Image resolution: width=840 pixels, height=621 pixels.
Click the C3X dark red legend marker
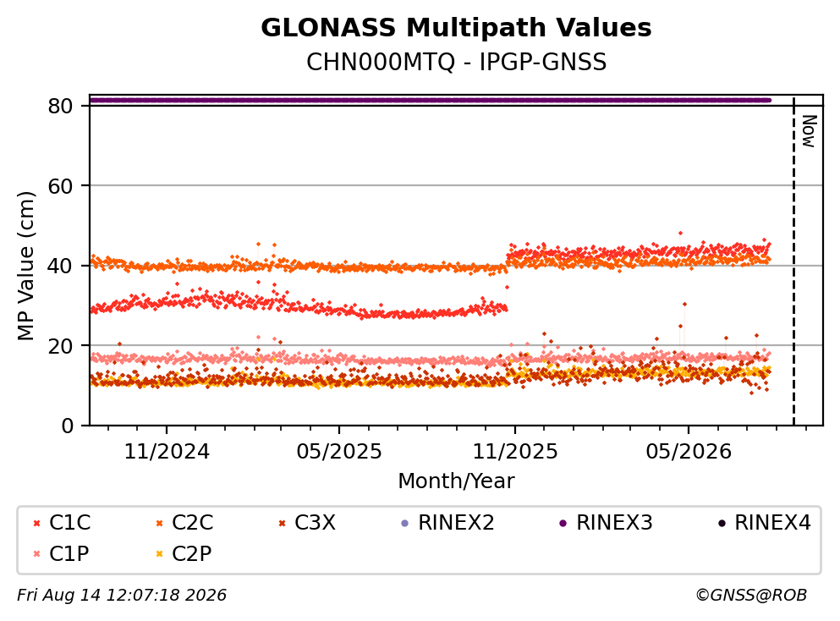[282, 524]
